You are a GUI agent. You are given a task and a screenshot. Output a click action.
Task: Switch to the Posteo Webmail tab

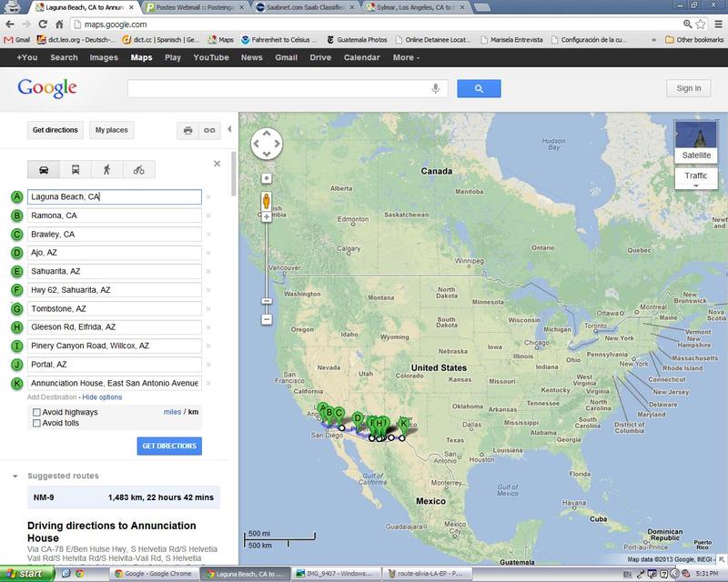point(194,7)
